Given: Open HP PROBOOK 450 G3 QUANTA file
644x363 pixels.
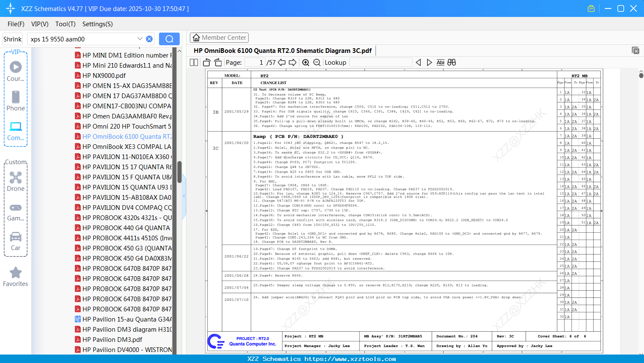Looking at the screenshot, I should (123, 248).
